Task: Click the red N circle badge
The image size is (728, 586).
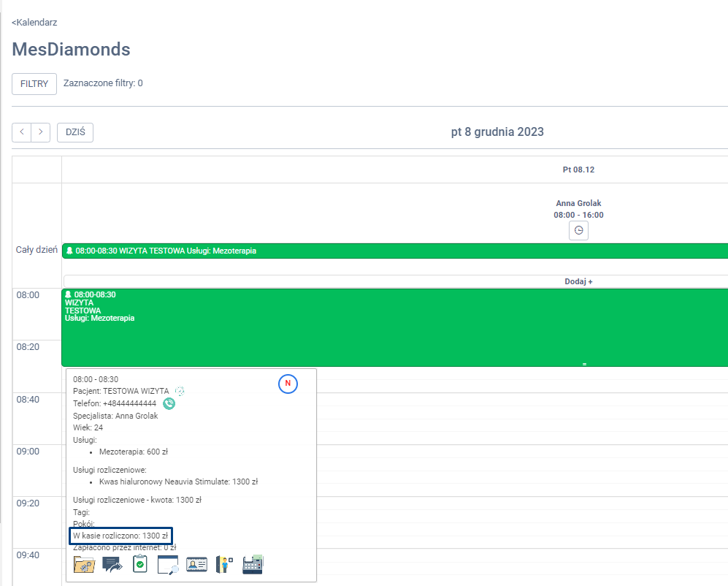Action: pyautogui.click(x=288, y=383)
